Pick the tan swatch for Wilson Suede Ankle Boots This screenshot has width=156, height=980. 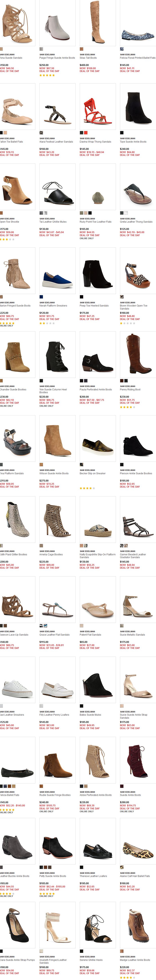(x=41, y=465)
